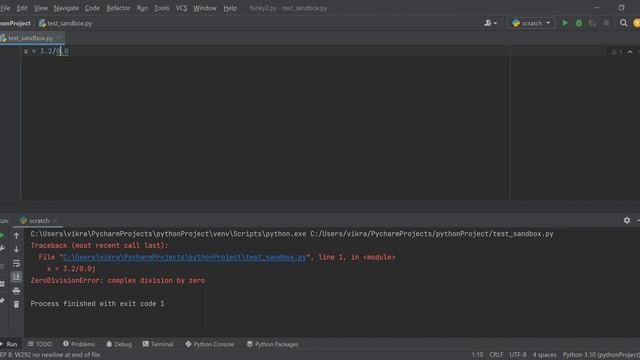Click the wrench icon in Run panel

[x=2, y=249]
